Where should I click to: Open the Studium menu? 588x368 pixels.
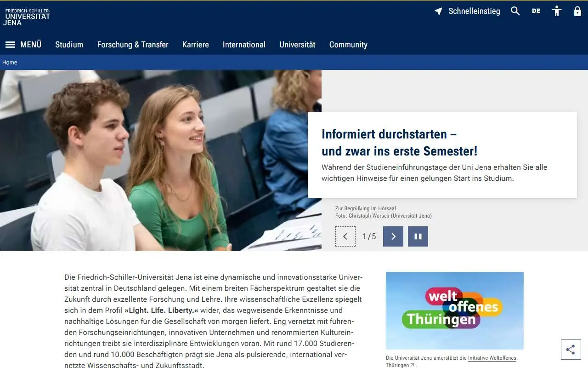click(69, 45)
